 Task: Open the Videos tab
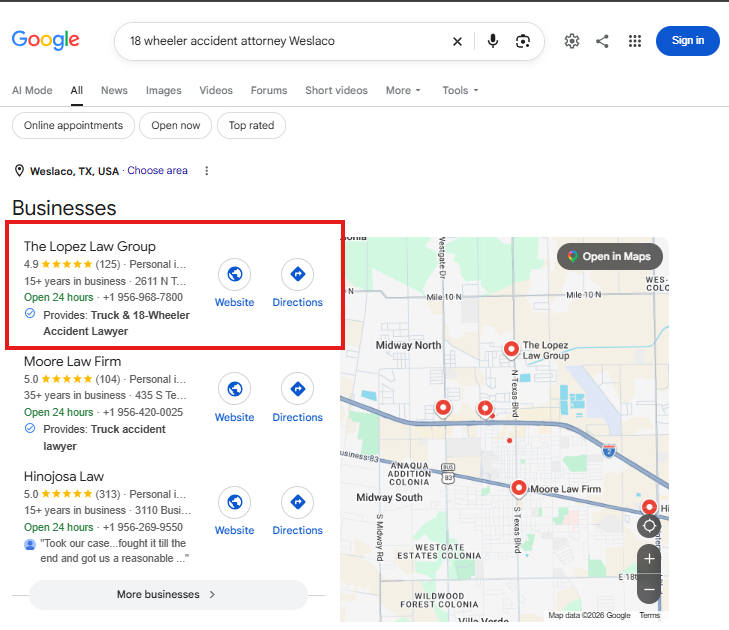pos(216,90)
